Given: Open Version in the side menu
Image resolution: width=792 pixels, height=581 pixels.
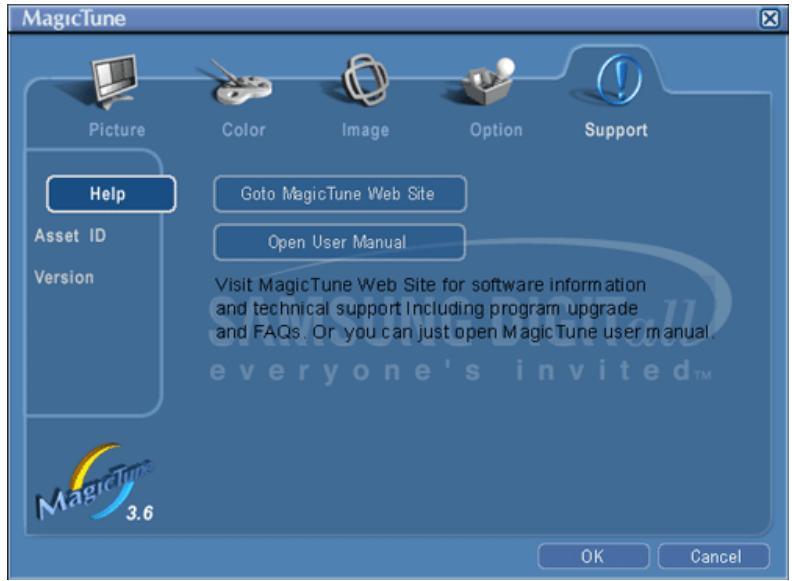Looking at the screenshot, I should click(64, 277).
